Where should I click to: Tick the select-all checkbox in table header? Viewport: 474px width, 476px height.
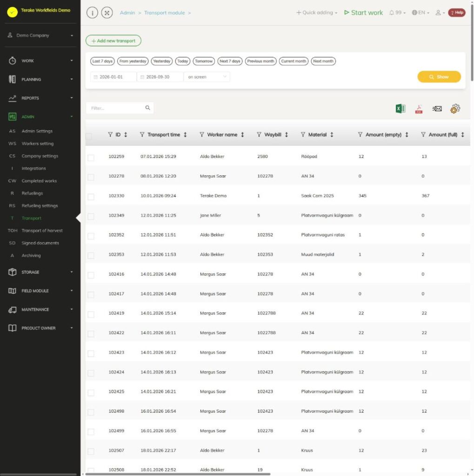[x=89, y=136]
